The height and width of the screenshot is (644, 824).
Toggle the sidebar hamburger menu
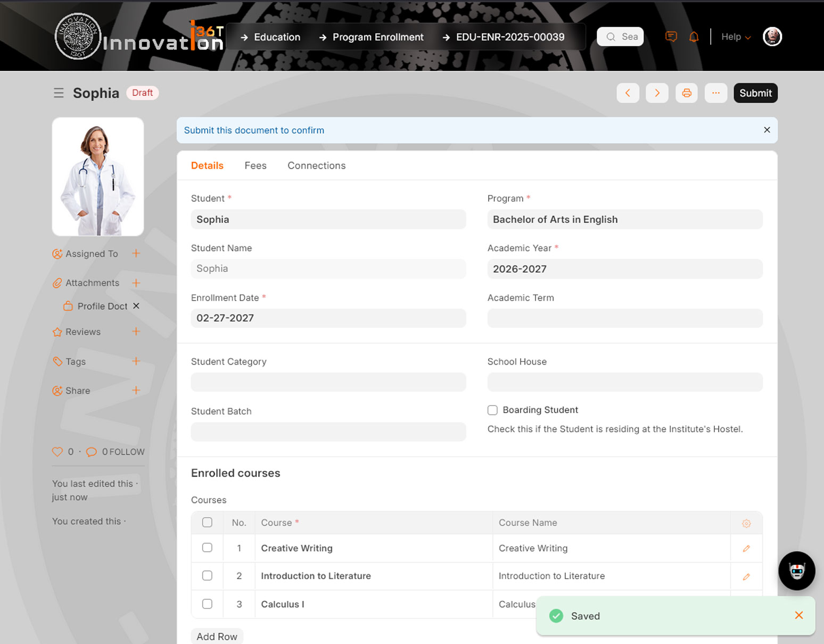click(x=59, y=93)
